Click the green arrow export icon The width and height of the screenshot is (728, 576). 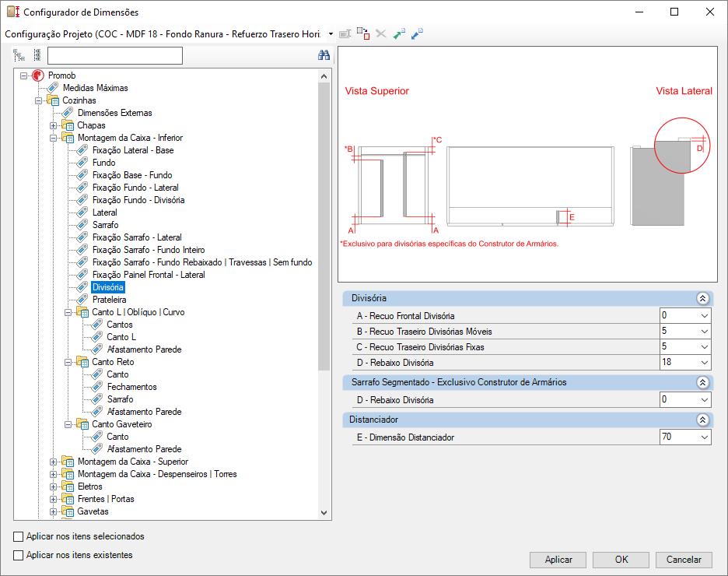click(399, 34)
